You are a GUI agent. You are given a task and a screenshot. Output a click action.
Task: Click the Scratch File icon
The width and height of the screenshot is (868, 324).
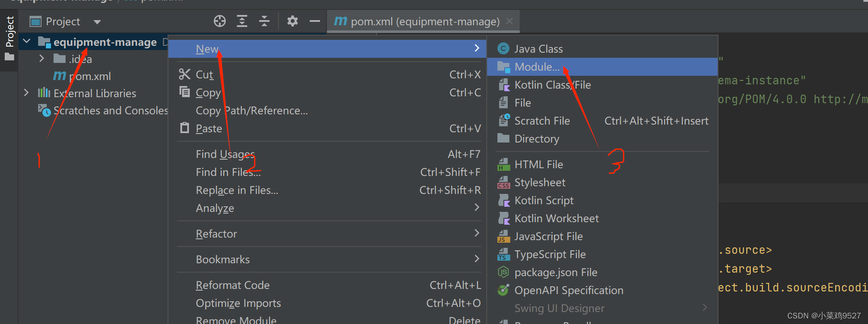point(504,120)
